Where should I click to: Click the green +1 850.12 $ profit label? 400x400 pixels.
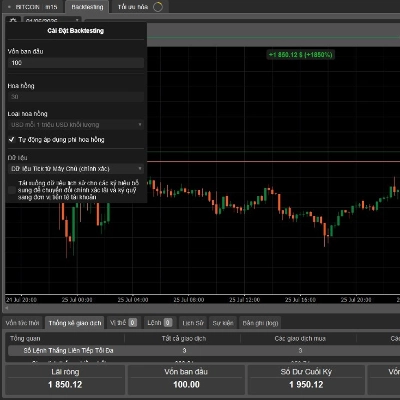(300, 55)
